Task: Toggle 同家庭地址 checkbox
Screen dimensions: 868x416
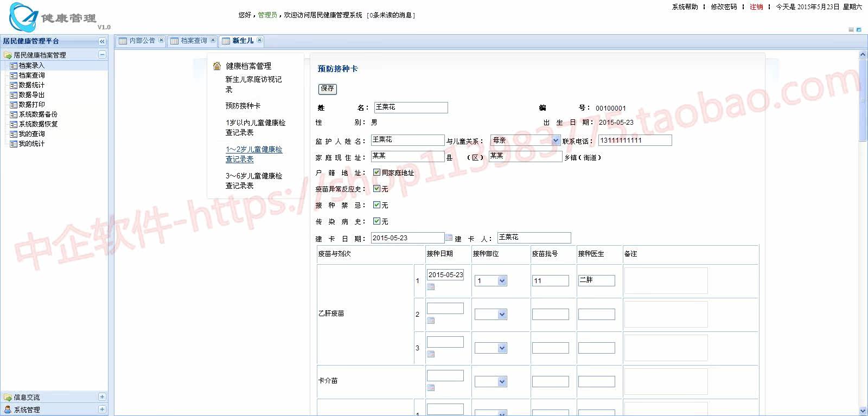Action: (x=376, y=172)
